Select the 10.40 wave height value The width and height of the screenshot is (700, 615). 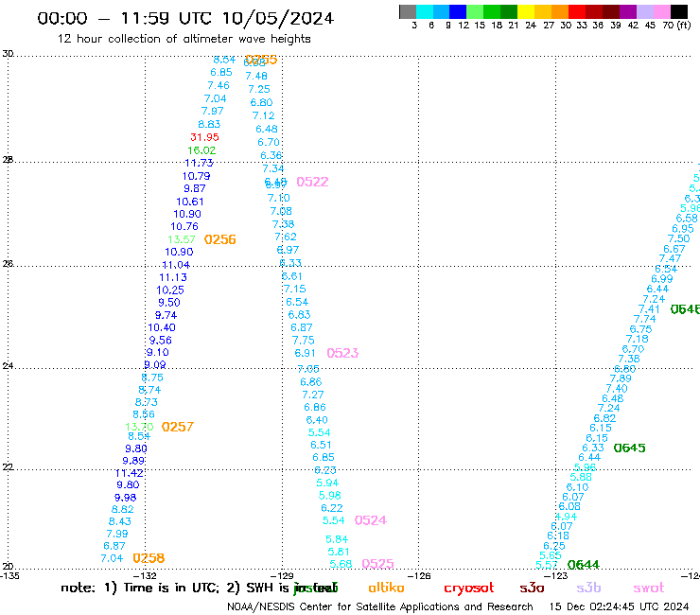click(162, 327)
